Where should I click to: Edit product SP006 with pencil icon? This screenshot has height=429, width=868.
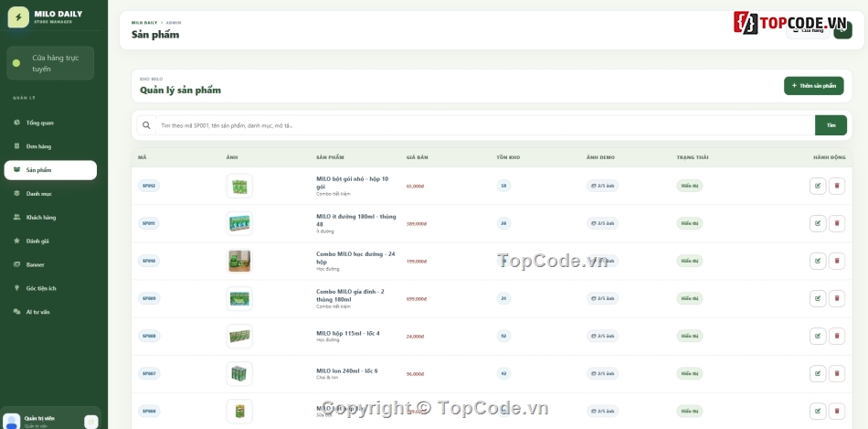pos(818,412)
